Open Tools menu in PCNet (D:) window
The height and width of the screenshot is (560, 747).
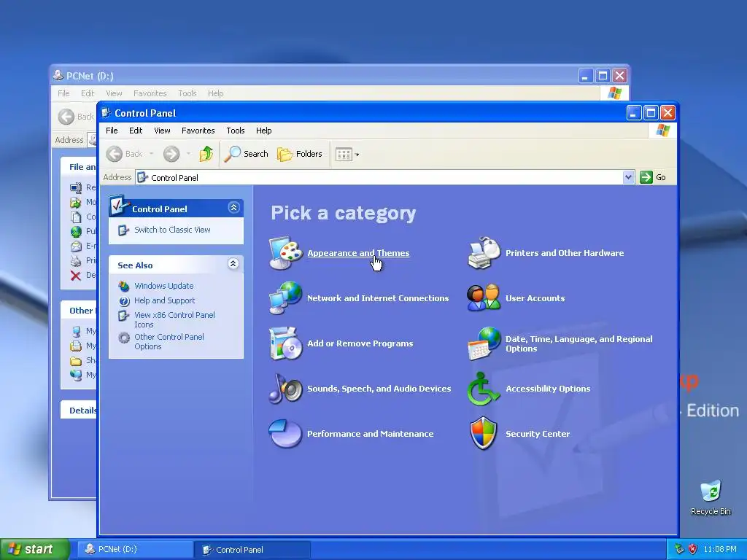(x=187, y=93)
